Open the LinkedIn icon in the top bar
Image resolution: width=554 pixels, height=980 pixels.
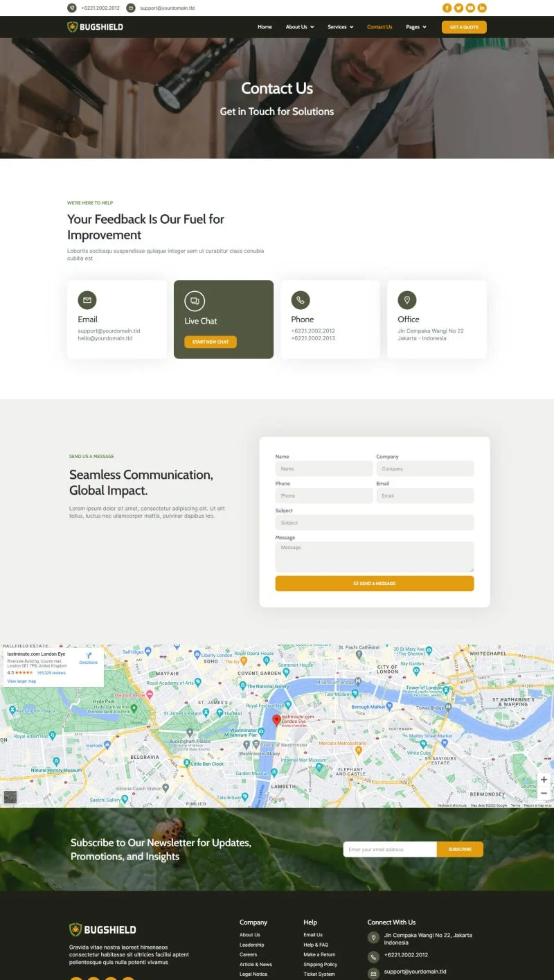[482, 8]
